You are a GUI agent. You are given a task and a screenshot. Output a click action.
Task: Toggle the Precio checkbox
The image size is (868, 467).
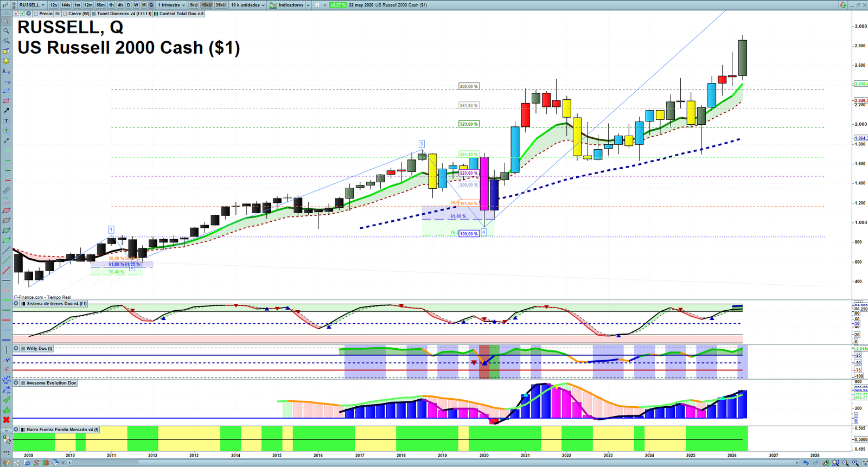click(36, 14)
